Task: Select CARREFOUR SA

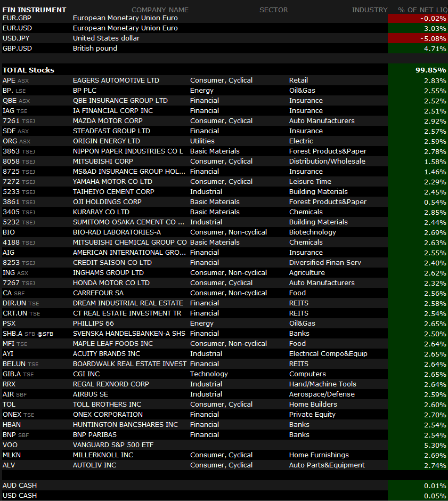Action: click(98, 293)
